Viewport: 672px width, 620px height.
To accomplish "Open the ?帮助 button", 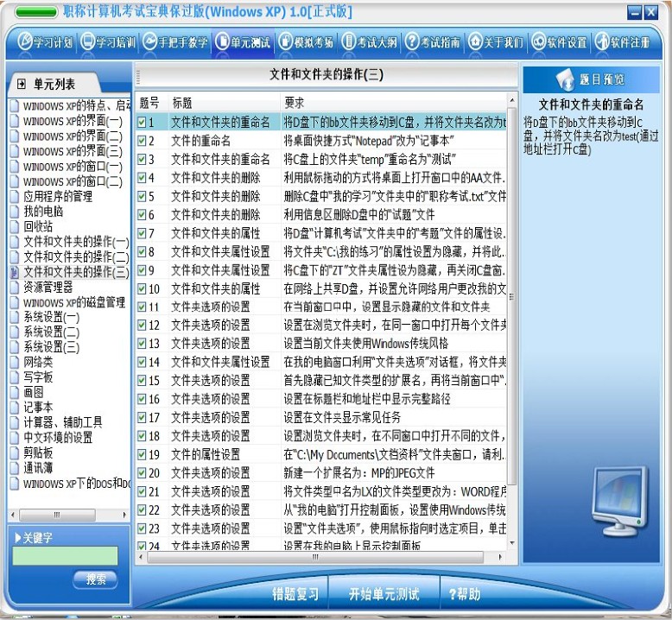I will 464,594.
